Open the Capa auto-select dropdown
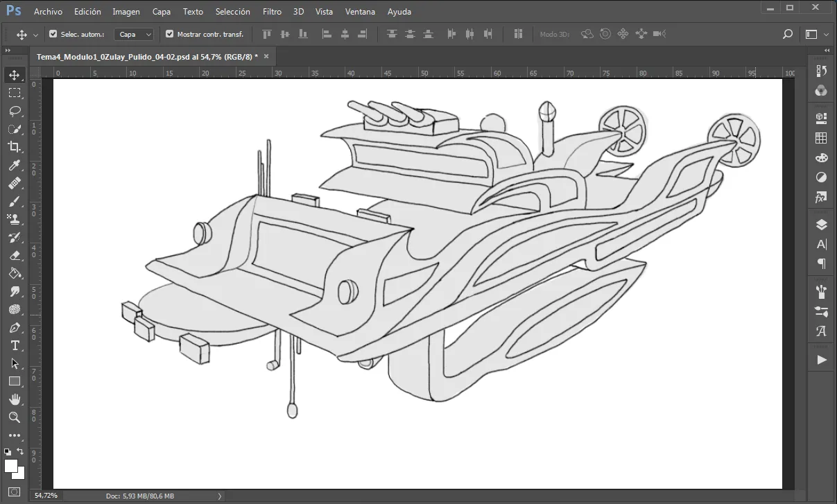 pos(135,34)
